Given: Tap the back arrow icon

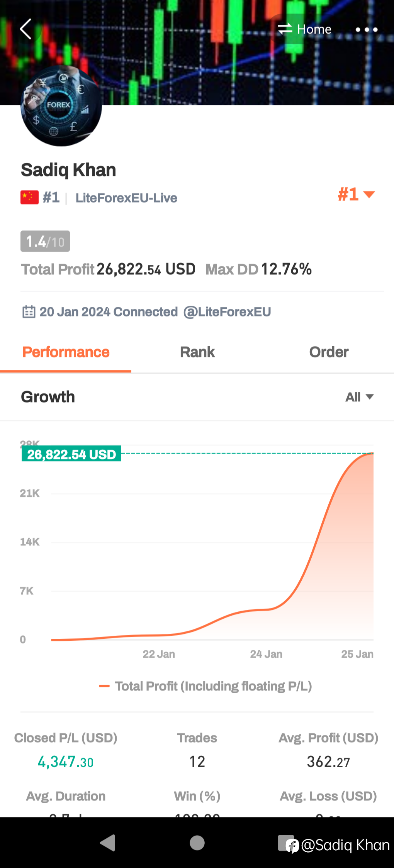Looking at the screenshot, I should pyautogui.click(x=25, y=29).
